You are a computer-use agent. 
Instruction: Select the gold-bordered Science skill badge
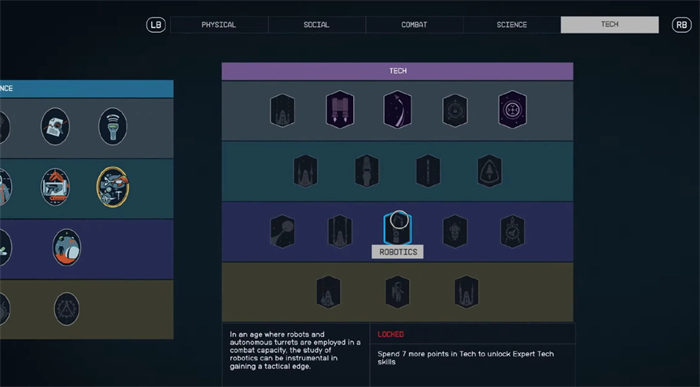pyautogui.click(x=112, y=187)
